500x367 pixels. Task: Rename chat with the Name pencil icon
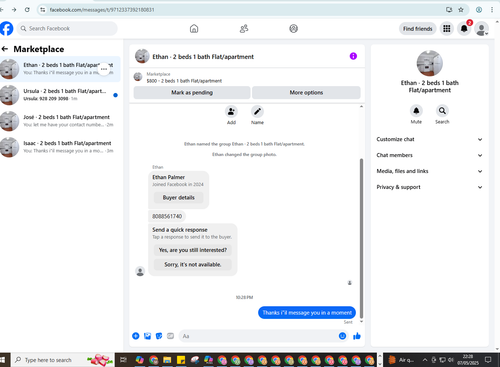257,112
